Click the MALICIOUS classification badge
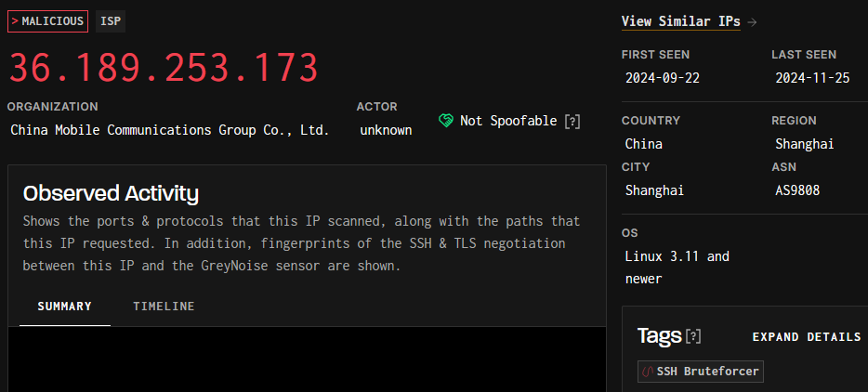 (47, 21)
